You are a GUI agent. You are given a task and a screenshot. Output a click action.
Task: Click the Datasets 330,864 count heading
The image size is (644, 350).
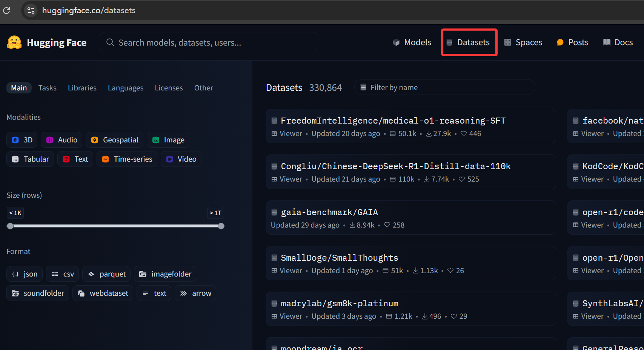pyautogui.click(x=304, y=88)
